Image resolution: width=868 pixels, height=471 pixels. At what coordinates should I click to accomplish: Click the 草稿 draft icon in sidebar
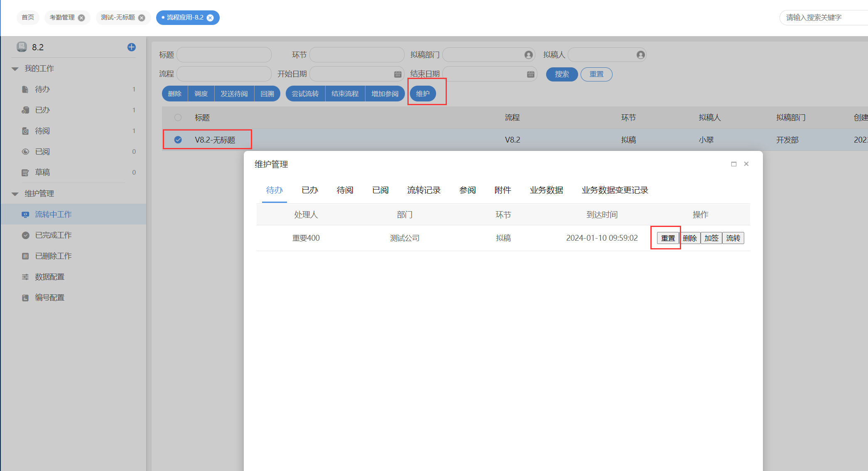click(x=25, y=173)
